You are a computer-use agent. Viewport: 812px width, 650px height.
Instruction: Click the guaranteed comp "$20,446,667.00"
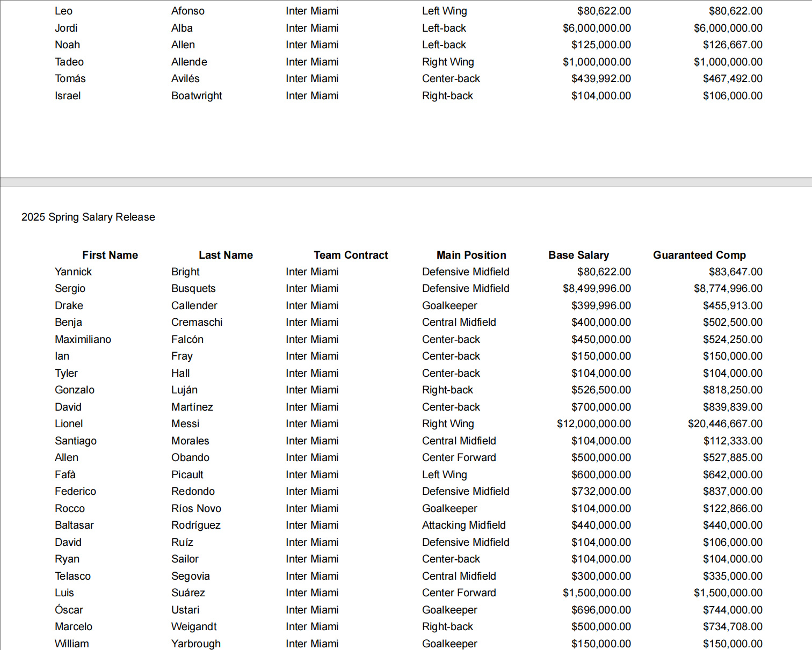click(x=725, y=423)
